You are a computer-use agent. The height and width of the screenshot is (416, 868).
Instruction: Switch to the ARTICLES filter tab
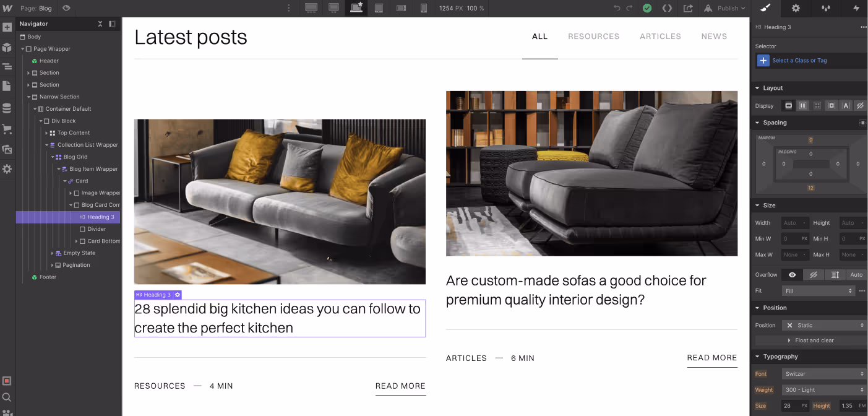660,37
